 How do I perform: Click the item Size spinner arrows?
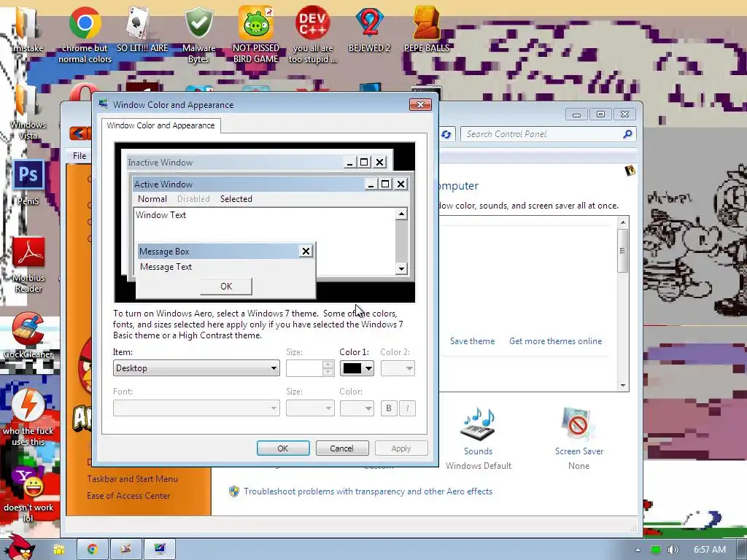(328, 368)
